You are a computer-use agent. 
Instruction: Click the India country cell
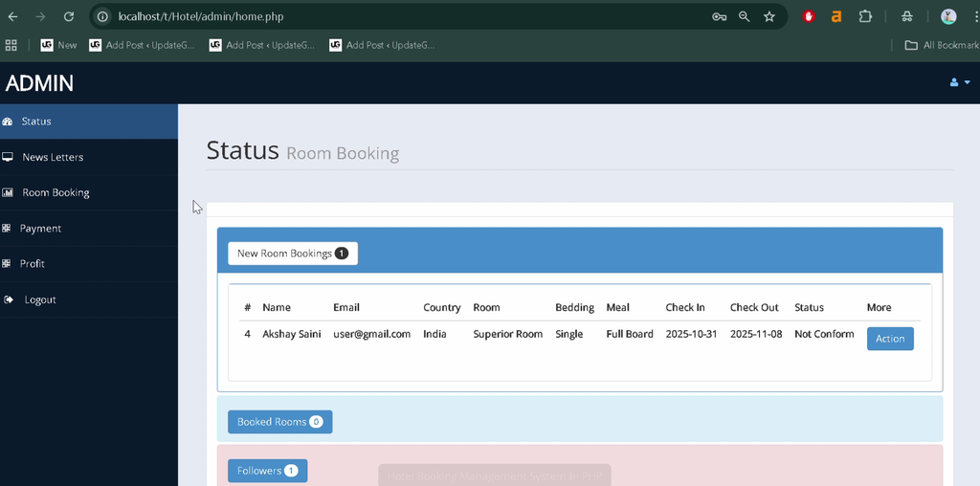coord(435,334)
